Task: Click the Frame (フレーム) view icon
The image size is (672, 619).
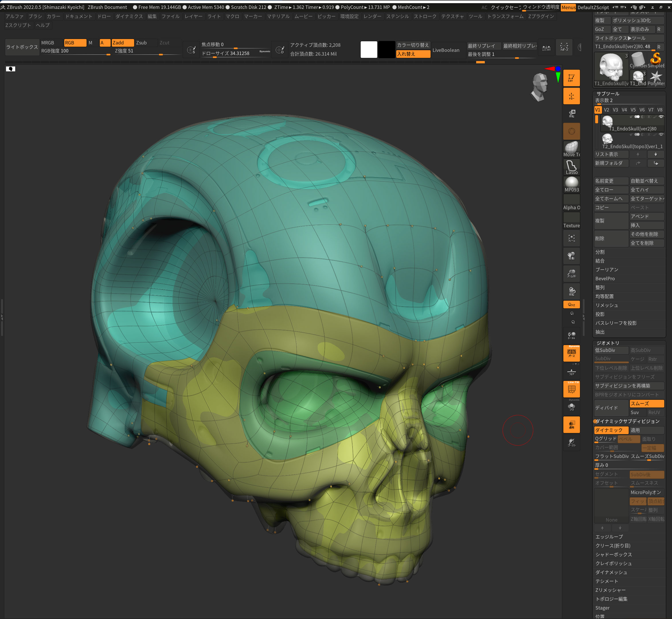Action: [571, 238]
